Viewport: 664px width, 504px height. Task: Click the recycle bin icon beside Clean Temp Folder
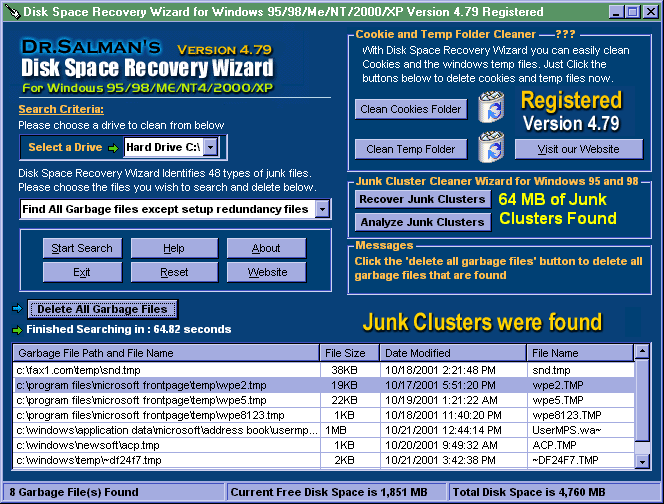tap(491, 147)
